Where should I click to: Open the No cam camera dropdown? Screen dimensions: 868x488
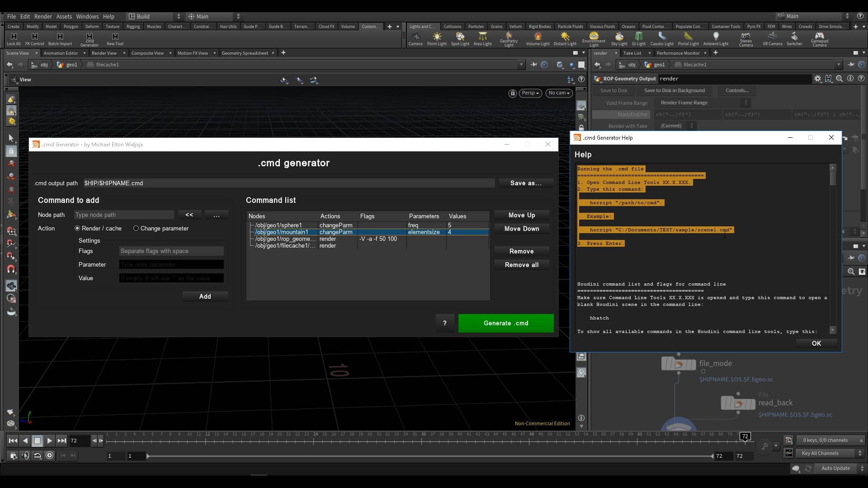(559, 93)
